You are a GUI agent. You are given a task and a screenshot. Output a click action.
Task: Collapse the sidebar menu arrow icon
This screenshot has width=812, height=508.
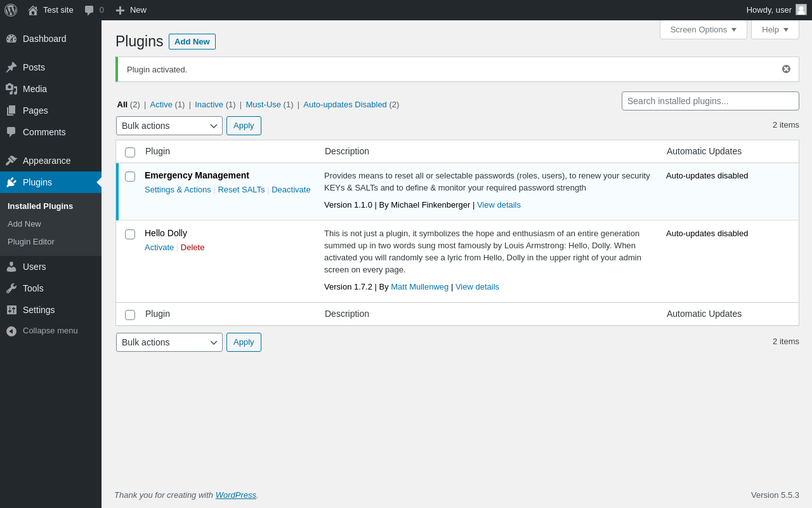click(11, 331)
